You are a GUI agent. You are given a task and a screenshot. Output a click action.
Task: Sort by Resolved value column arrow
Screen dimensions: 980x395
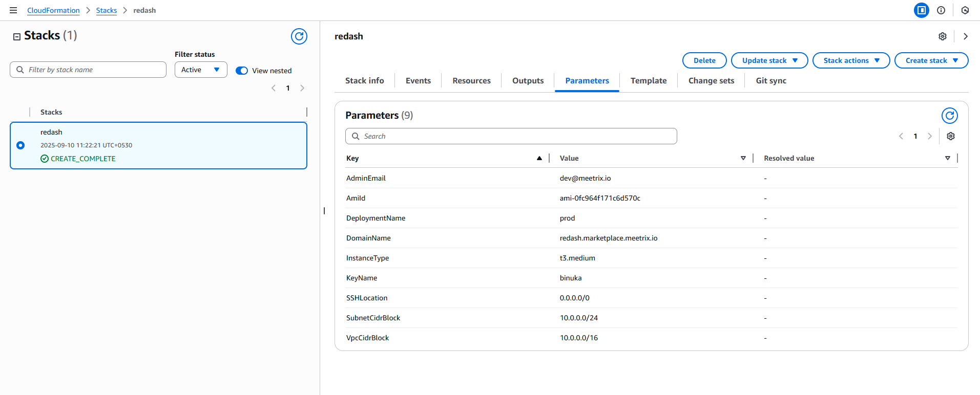[x=948, y=158]
